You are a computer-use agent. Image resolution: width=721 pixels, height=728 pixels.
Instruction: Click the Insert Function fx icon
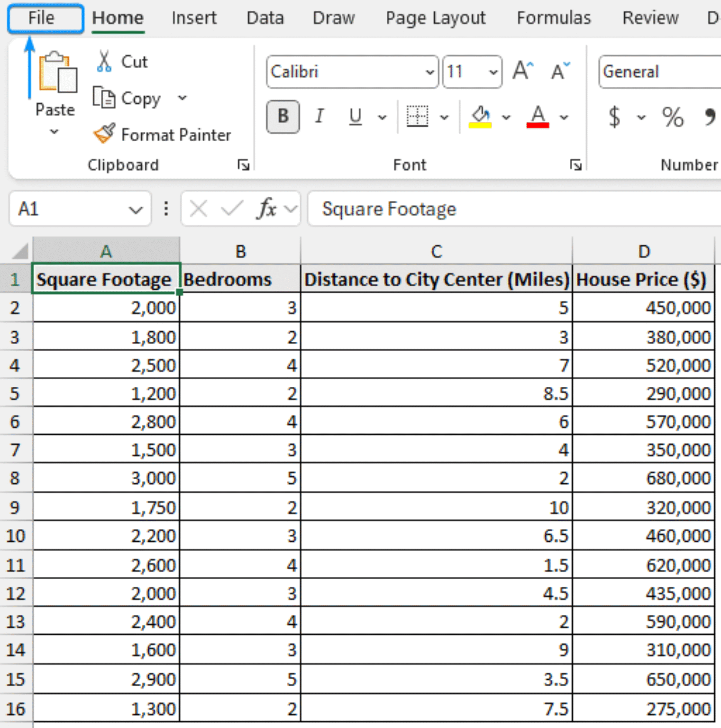point(266,209)
